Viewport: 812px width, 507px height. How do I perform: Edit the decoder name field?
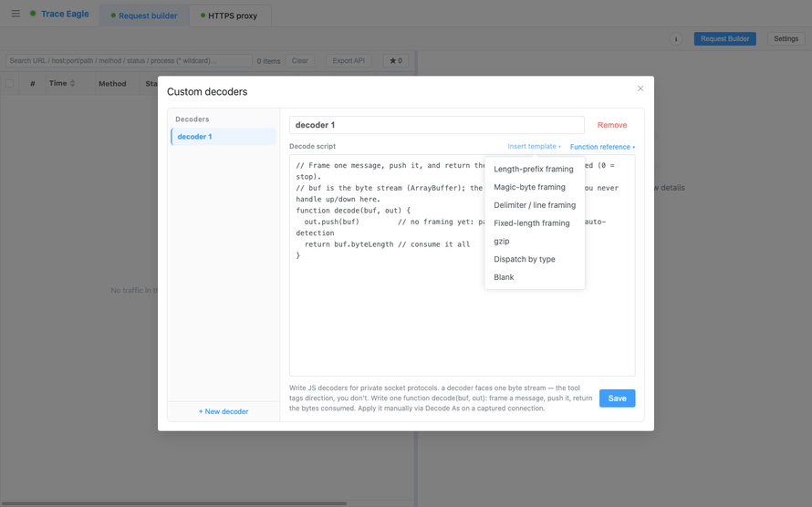[x=436, y=125]
